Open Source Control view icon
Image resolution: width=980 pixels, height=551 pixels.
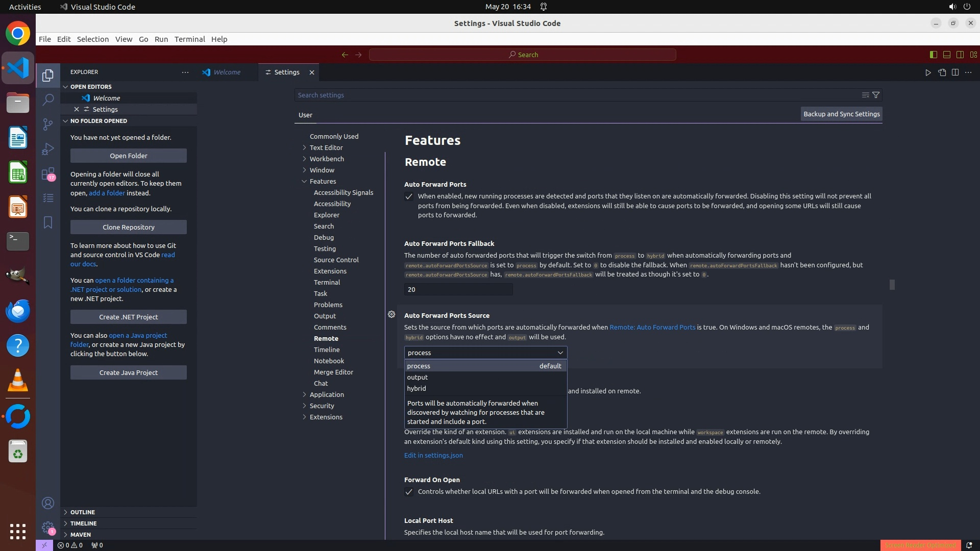click(x=48, y=124)
